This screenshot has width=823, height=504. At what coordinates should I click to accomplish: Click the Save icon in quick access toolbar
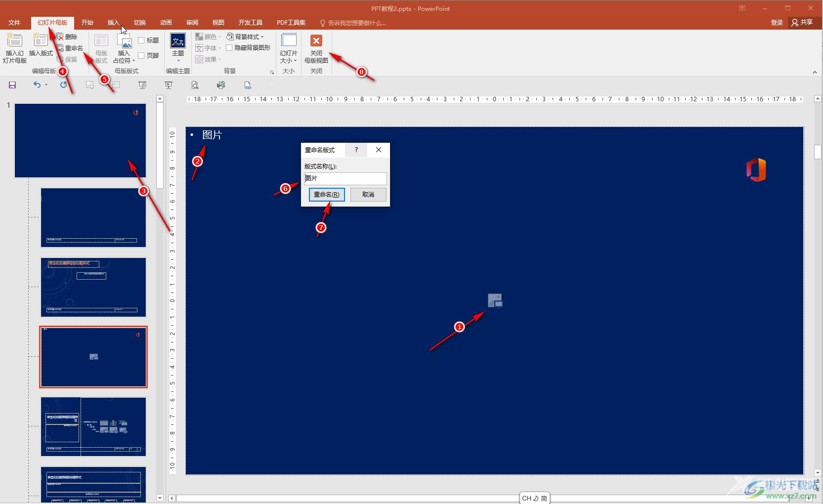[12, 85]
